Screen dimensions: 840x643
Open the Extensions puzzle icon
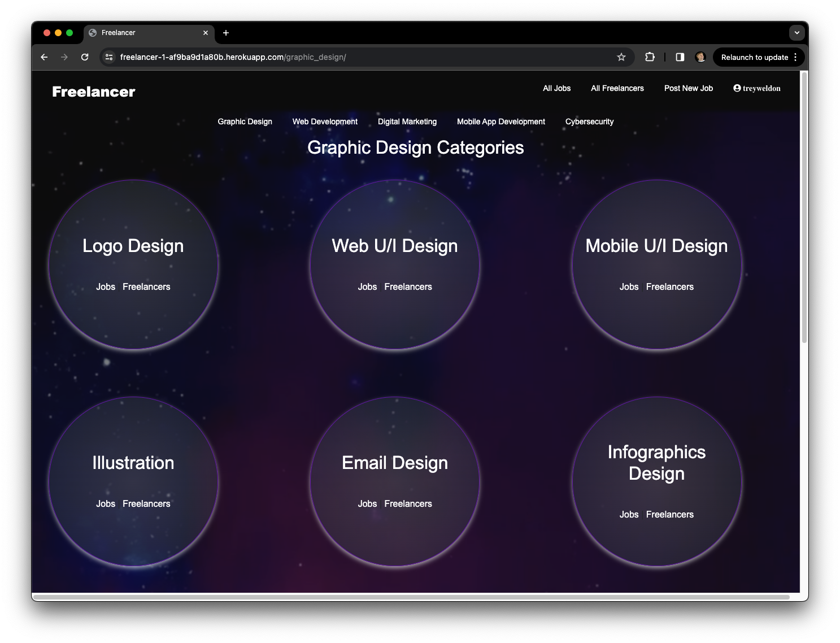click(650, 57)
